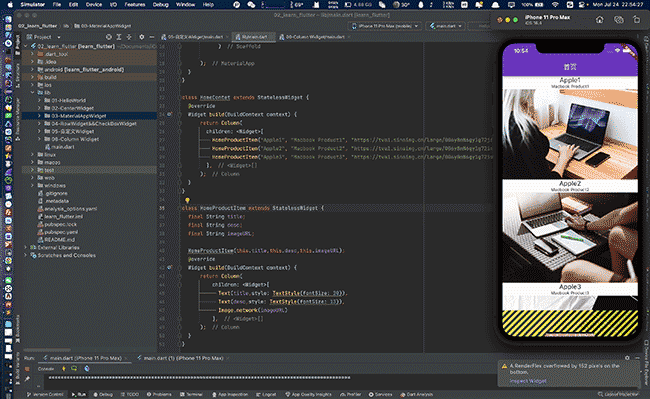Image resolution: width=650 pixels, height=399 pixels.
Task: Open the Profiler tool window
Action: point(351,394)
